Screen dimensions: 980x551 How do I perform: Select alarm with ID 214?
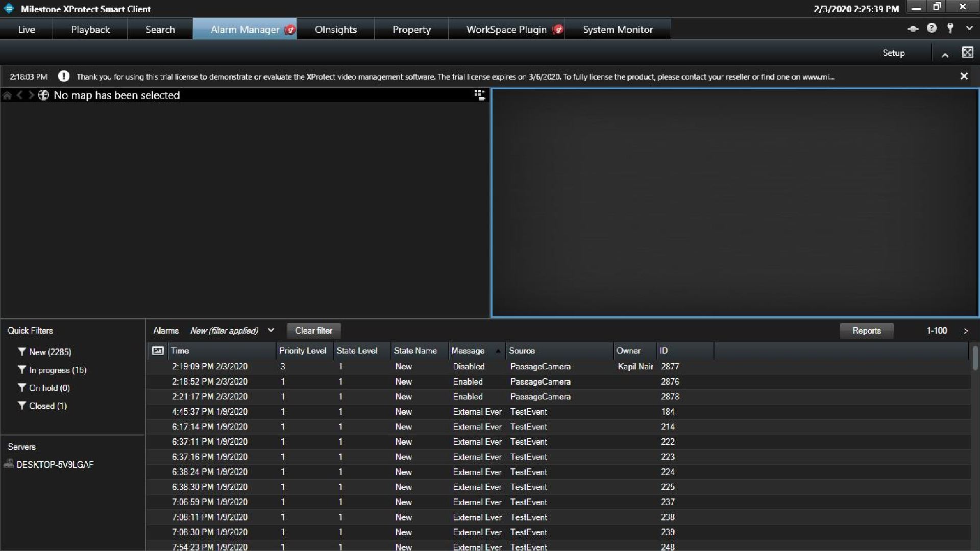558,427
